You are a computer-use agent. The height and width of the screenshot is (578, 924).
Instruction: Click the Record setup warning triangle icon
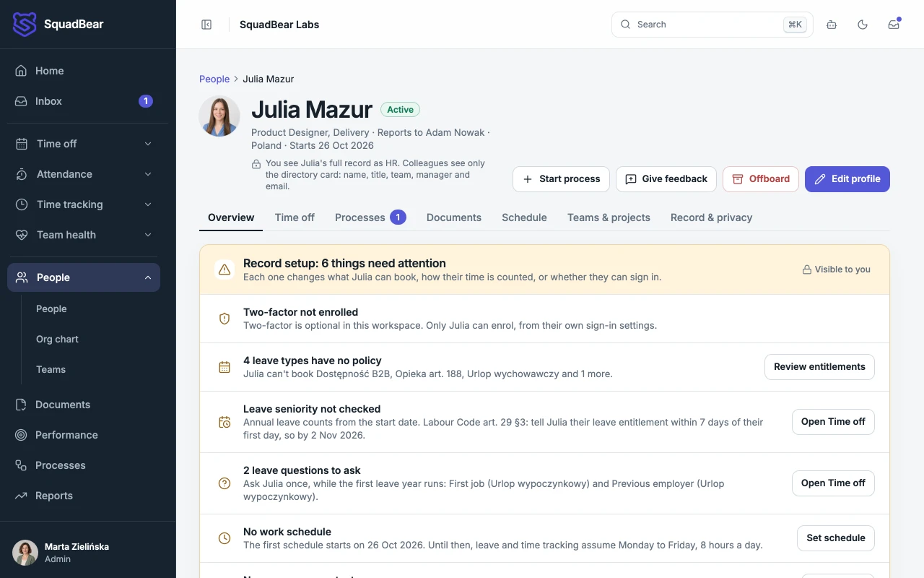click(225, 269)
